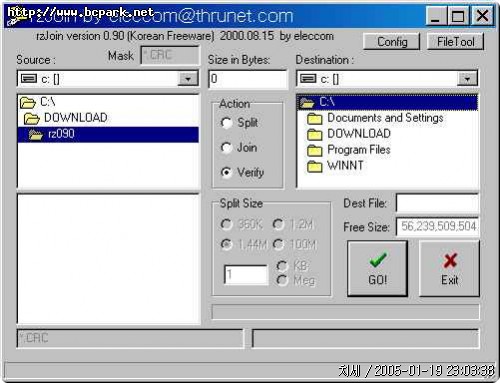Viewport: 500px width, 383px height.
Task: Select the 1.2M split size option
Action: (x=278, y=224)
